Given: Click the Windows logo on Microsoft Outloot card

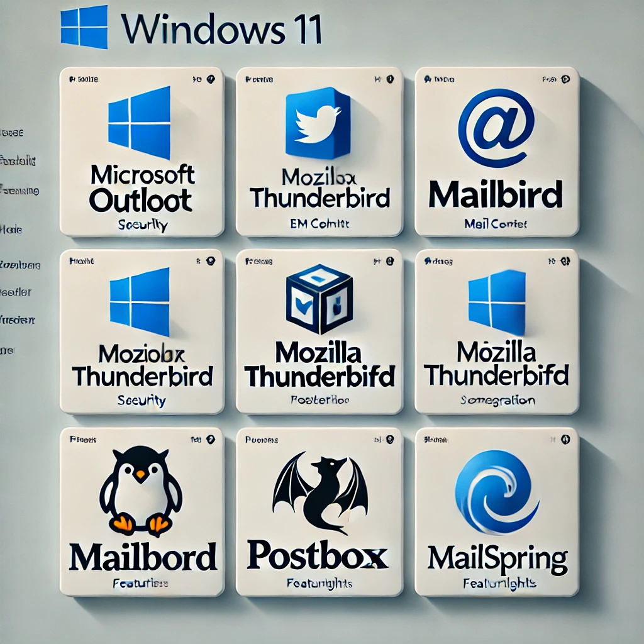Looking at the screenshot, I should pyautogui.click(x=139, y=123).
